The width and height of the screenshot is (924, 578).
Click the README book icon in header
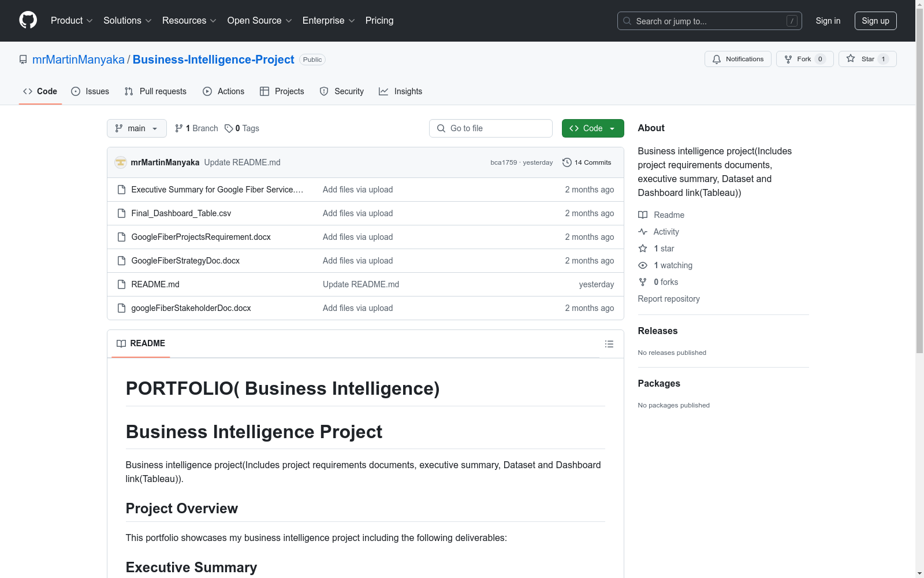tap(121, 343)
